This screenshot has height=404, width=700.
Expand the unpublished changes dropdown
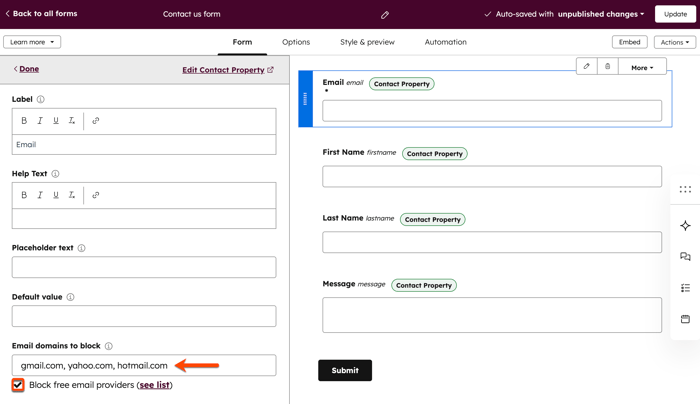pos(601,14)
